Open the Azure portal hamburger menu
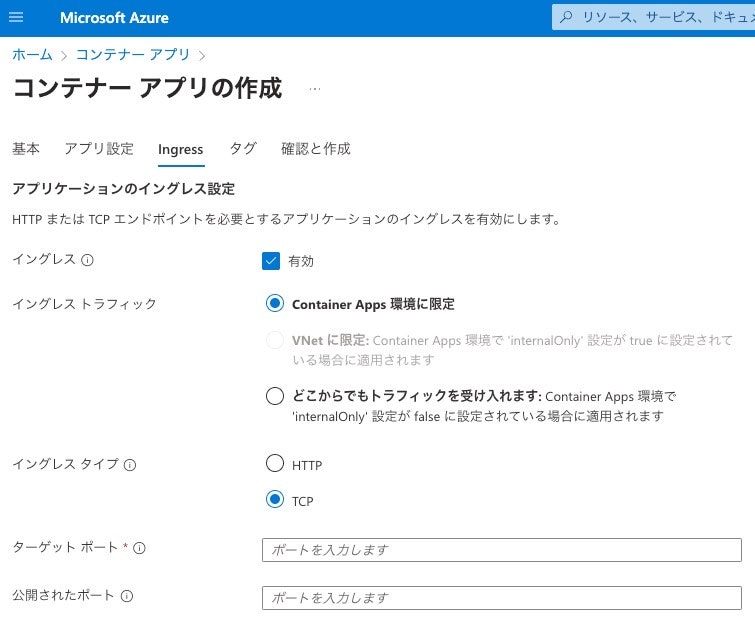 16,17
